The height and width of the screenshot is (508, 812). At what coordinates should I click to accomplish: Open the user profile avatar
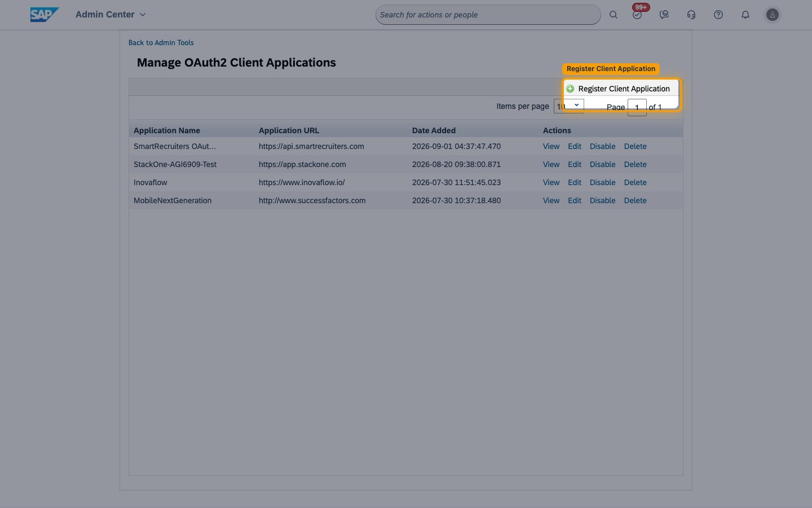click(773, 15)
